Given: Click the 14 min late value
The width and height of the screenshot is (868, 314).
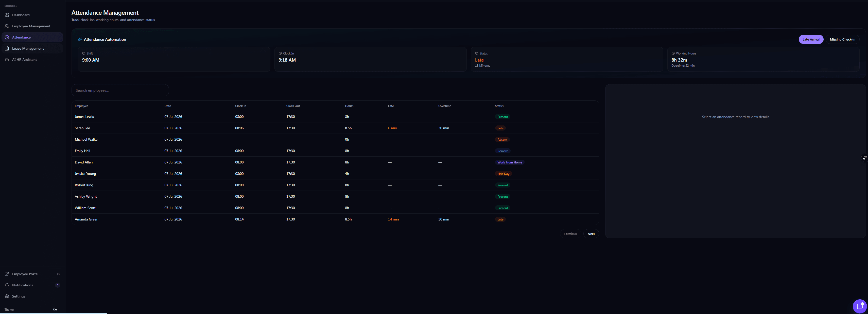Looking at the screenshot, I should coord(393,219).
